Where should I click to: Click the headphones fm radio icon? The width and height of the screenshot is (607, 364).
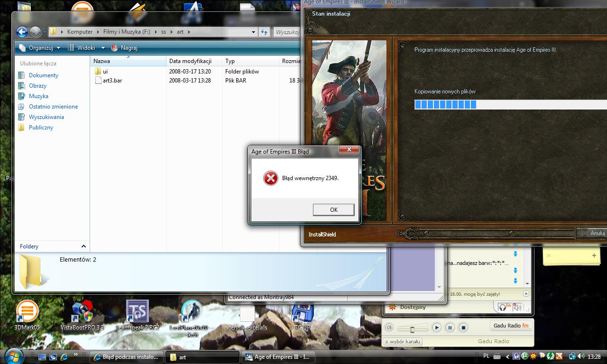(505, 307)
